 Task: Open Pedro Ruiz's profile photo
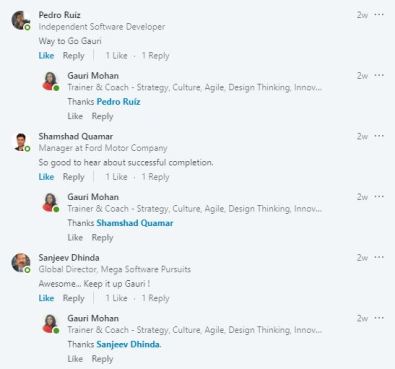[x=21, y=20]
